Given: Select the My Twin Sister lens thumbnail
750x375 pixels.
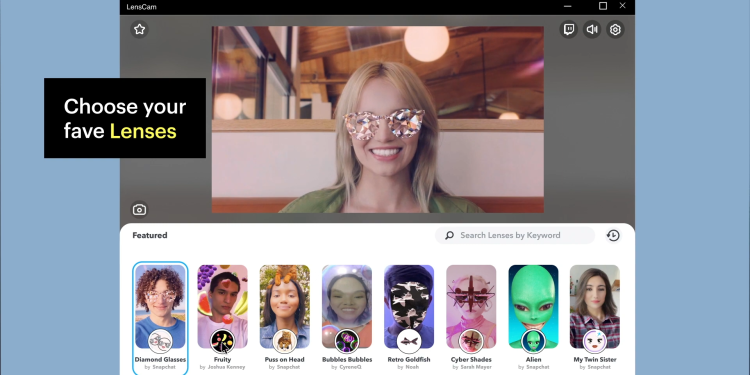Looking at the screenshot, I should coord(595,307).
